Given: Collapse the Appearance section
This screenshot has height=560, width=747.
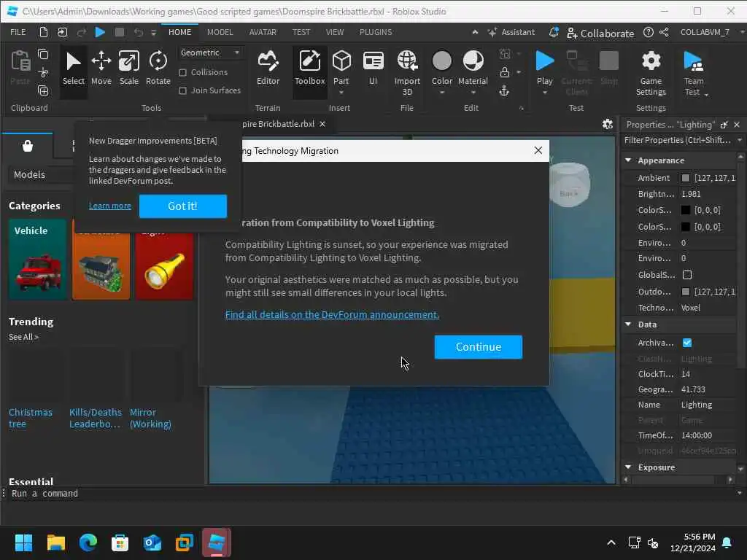Looking at the screenshot, I should click(x=628, y=160).
